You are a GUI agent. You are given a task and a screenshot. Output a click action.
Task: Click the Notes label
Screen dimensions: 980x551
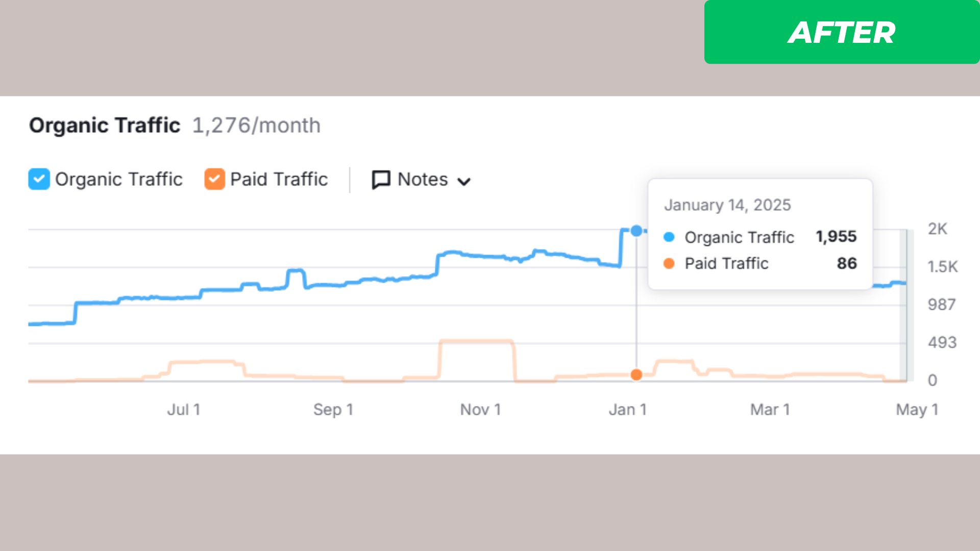[x=422, y=180]
